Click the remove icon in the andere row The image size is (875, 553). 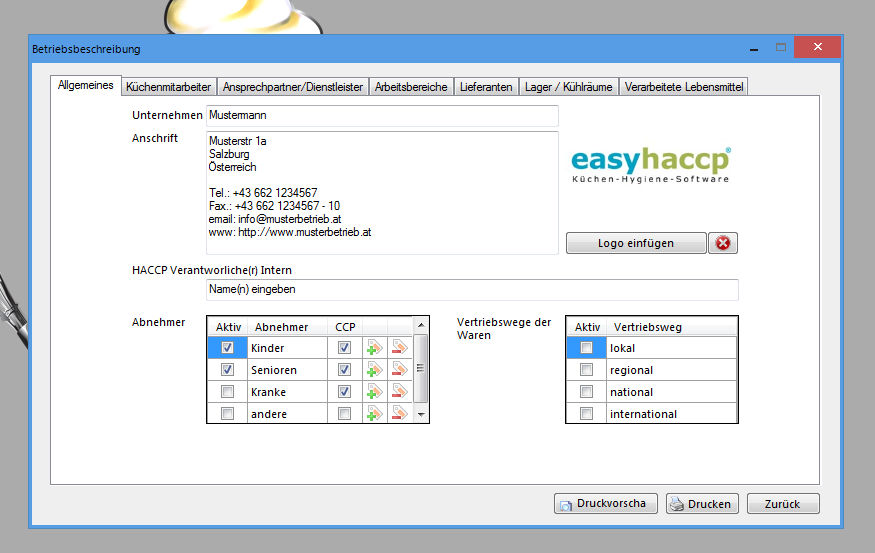click(x=400, y=413)
